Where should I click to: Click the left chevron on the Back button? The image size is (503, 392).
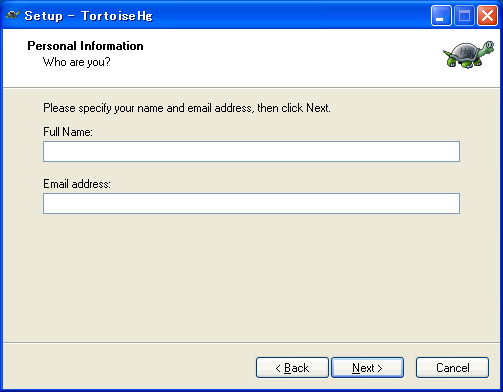[278, 368]
